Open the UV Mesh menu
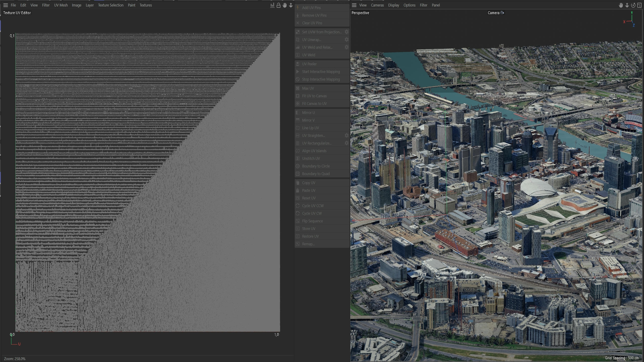The width and height of the screenshot is (644, 362). point(61,5)
